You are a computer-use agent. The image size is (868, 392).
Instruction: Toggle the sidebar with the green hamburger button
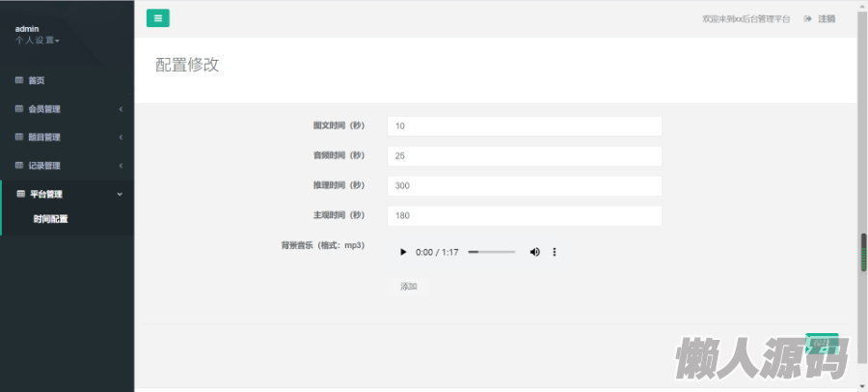pyautogui.click(x=158, y=17)
